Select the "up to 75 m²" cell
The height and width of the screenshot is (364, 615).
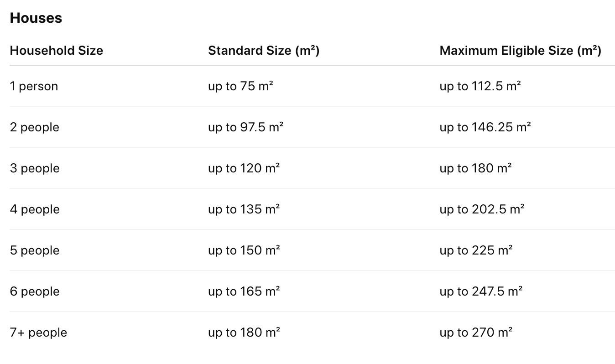240,86
